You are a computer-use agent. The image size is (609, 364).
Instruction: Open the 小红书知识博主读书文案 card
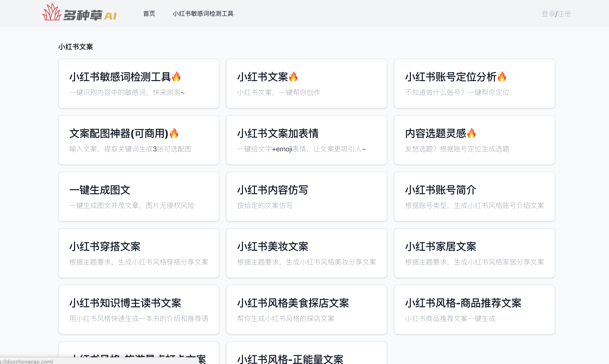(139, 310)
